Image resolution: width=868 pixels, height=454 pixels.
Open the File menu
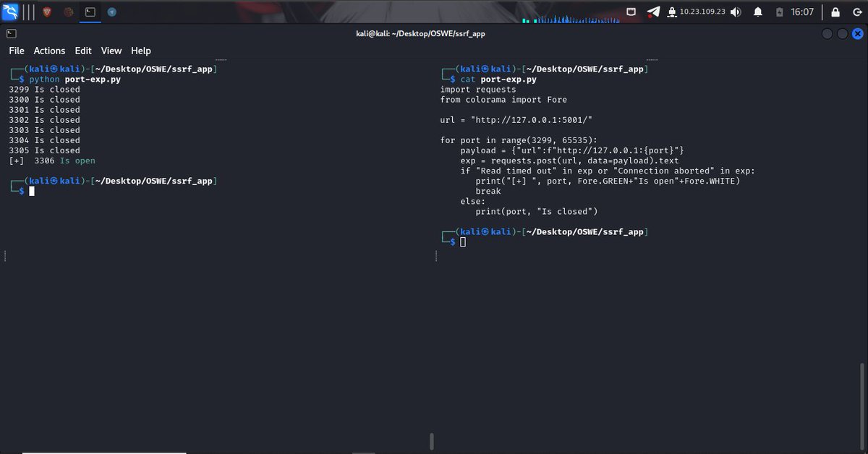(17, 51)
